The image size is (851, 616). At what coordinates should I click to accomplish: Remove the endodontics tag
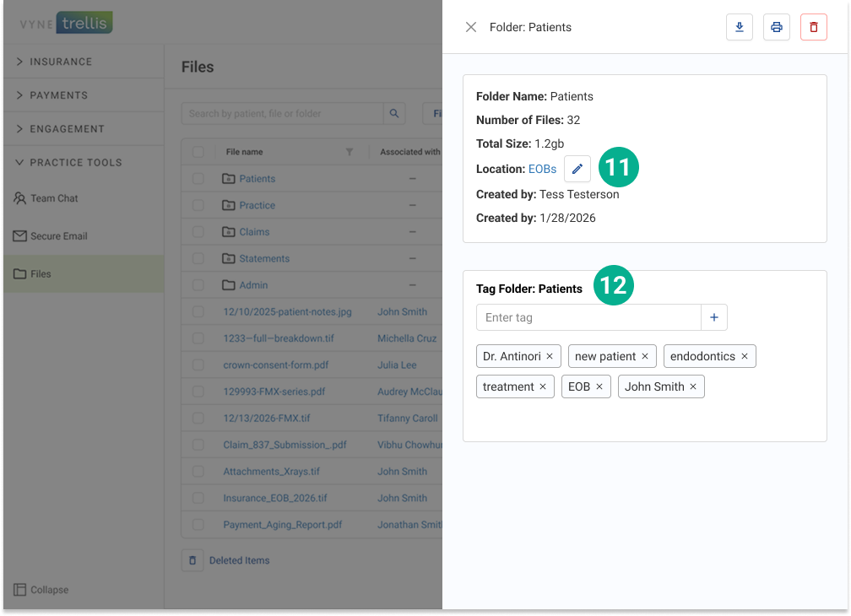pos(744,356)
